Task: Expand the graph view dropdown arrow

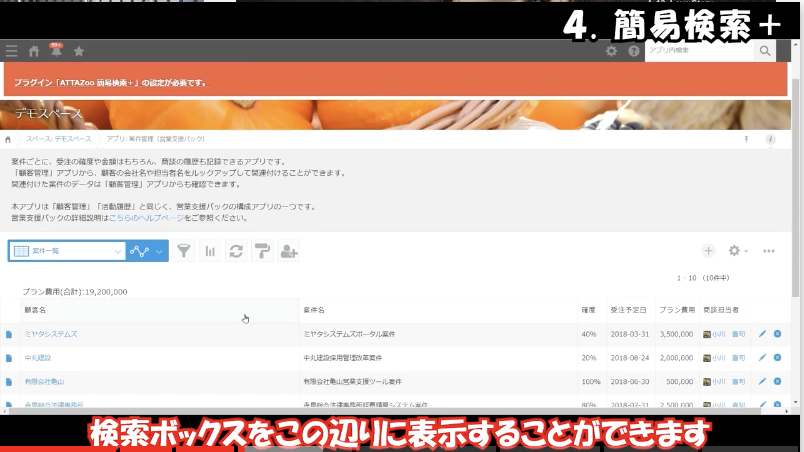Action: [160, 251]
